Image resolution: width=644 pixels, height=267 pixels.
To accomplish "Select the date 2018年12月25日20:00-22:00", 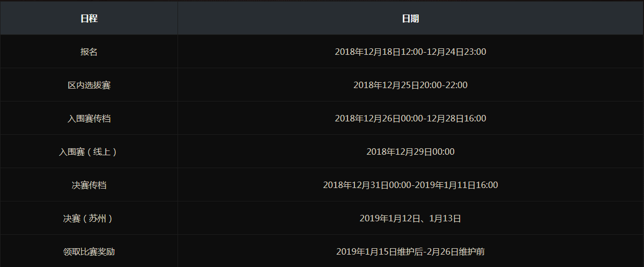I will pos(411,85).
